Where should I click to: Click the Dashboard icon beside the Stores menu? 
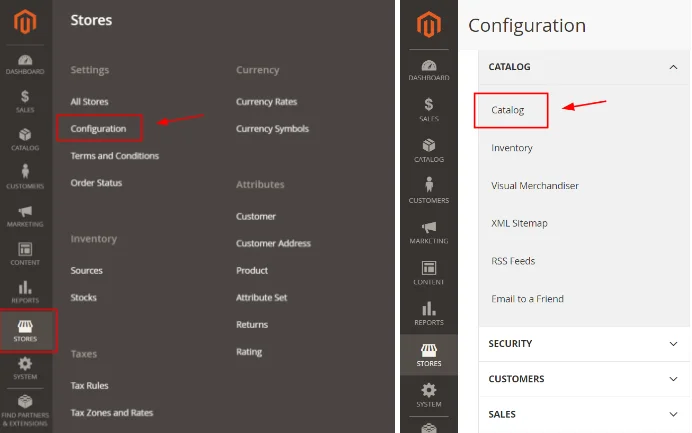(26, 62)
